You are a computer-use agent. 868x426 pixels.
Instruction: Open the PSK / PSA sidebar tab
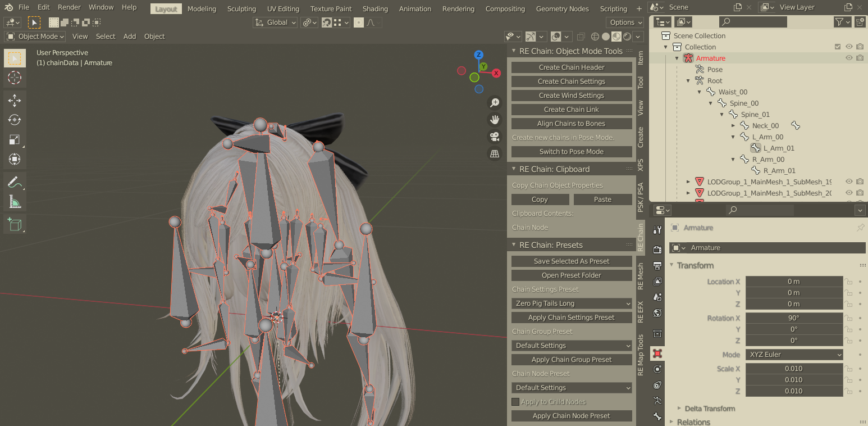tap(641, 197)
